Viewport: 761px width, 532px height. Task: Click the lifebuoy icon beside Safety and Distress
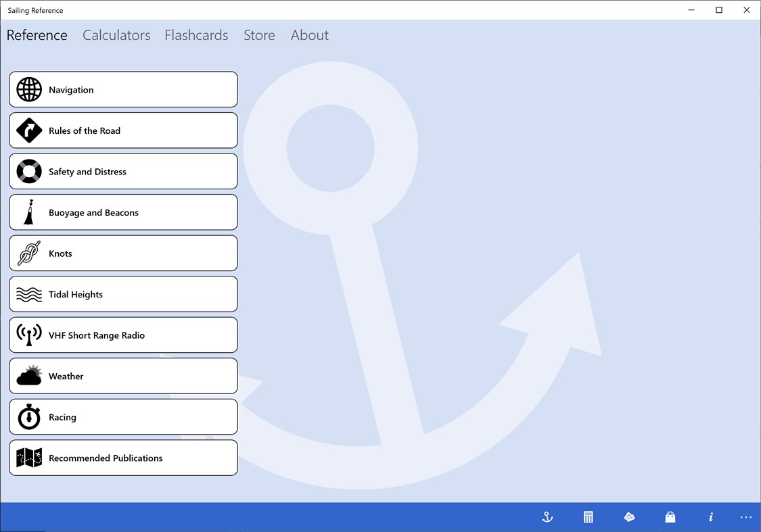coord(28,171)
